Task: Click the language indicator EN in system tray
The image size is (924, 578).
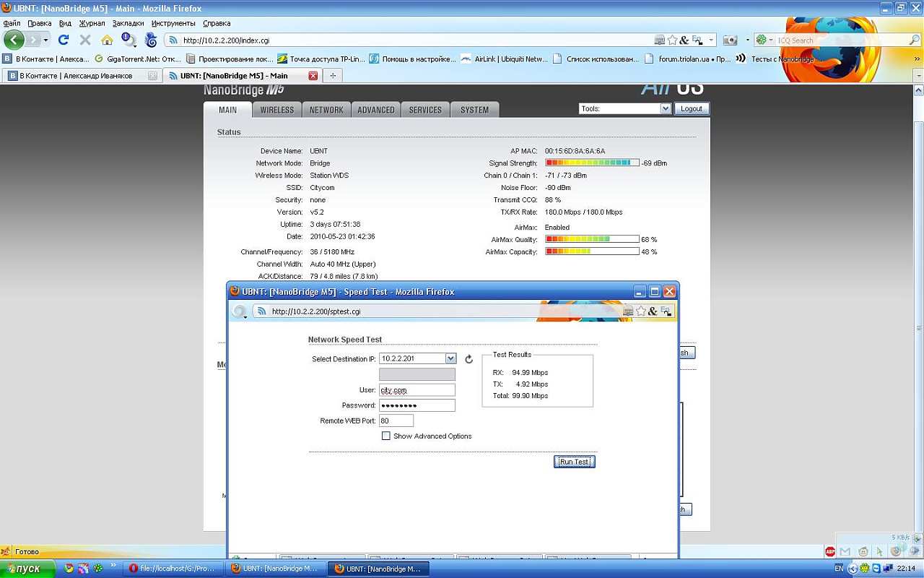Action: [x=839, y=569]
